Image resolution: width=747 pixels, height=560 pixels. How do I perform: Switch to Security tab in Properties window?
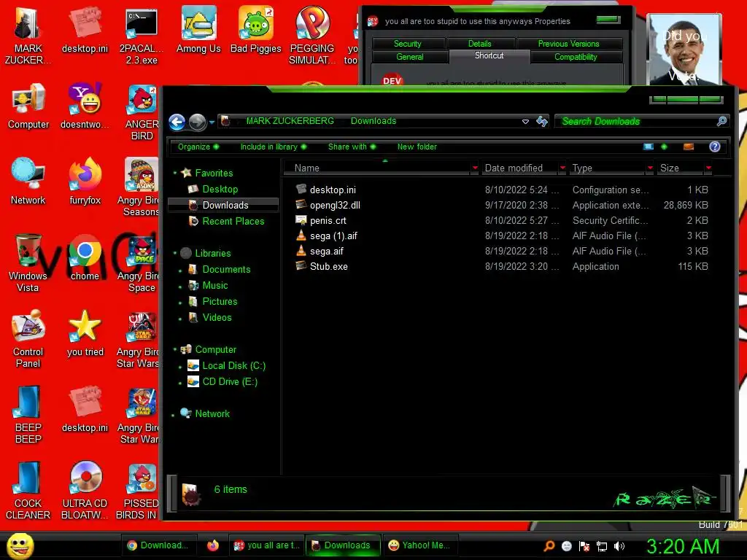point(408,43)
